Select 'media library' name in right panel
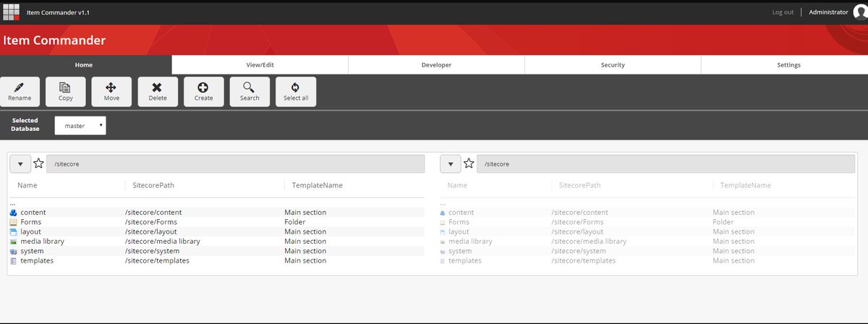This screenshot has height=324, width=868. pyautogui.click(x=471, y=242)
